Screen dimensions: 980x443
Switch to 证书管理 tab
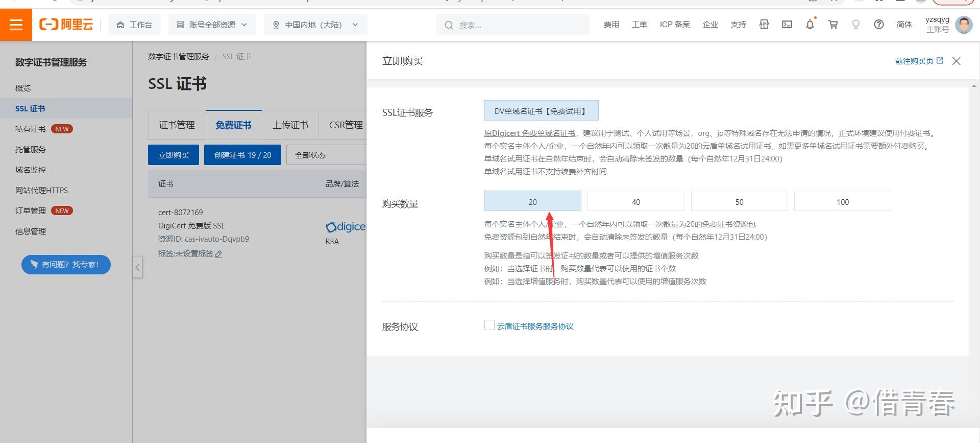pyautogui.click(x=177, y=125)
